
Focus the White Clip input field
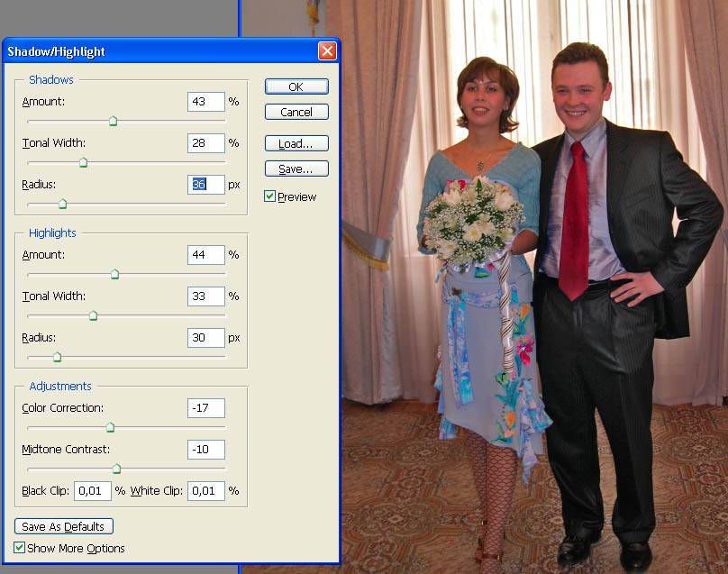pos(206,491)
